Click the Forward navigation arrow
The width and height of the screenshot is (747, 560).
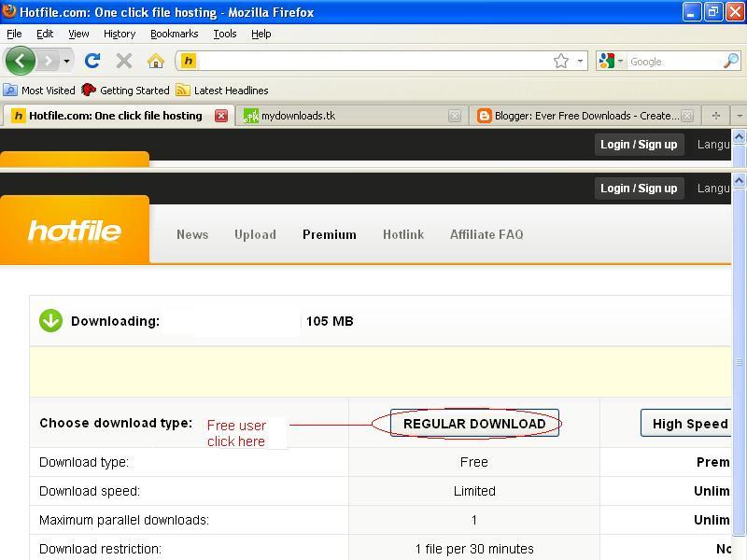point(48,61)
